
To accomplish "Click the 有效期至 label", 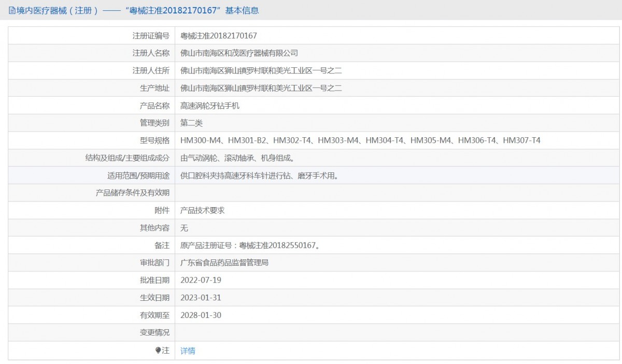I will (x=154, y=315).
